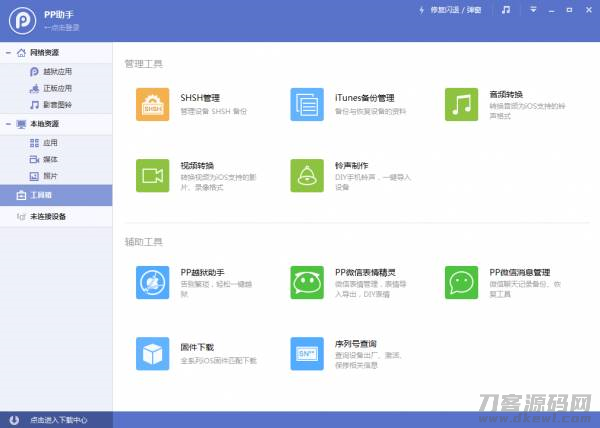Select 未连接设备 in the sidebar
This screenshot has width=600, height=428.
click(56, 216)
